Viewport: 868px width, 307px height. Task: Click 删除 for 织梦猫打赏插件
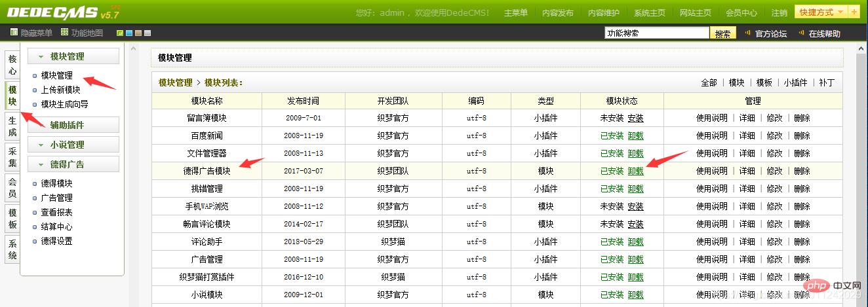point(802,277)
